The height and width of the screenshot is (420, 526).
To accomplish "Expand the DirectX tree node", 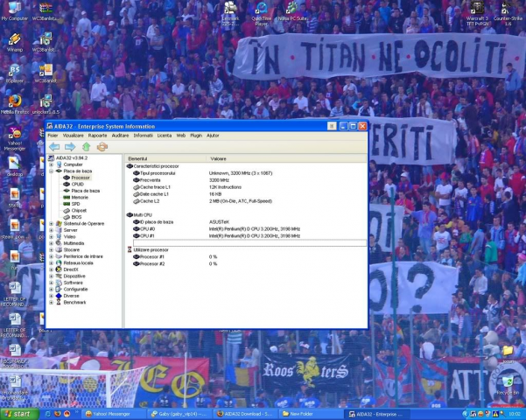I will point(52,269).
